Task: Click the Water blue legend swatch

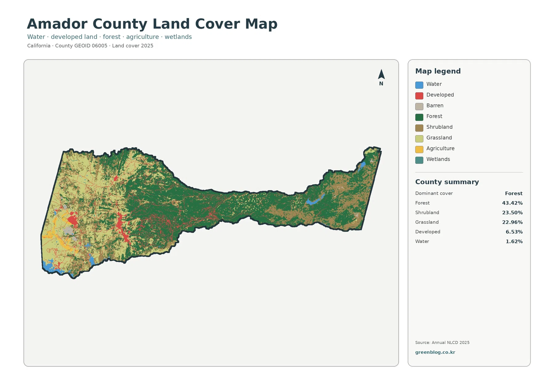Action: pyautogui.click(x=419, y=85)
